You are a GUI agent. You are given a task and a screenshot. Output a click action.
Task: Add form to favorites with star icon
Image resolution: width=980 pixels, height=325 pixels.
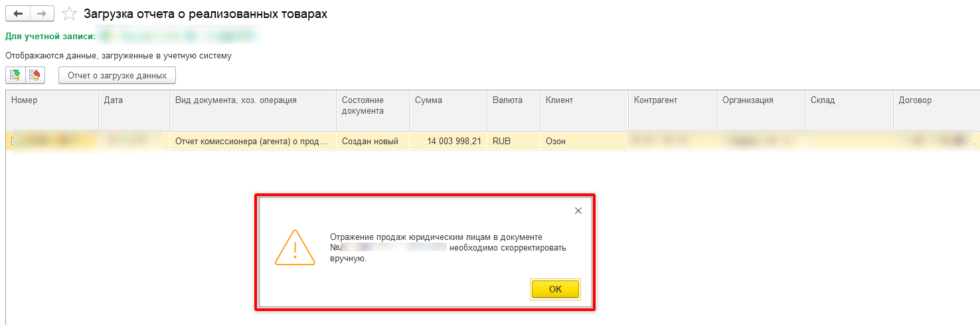point(68,14)
